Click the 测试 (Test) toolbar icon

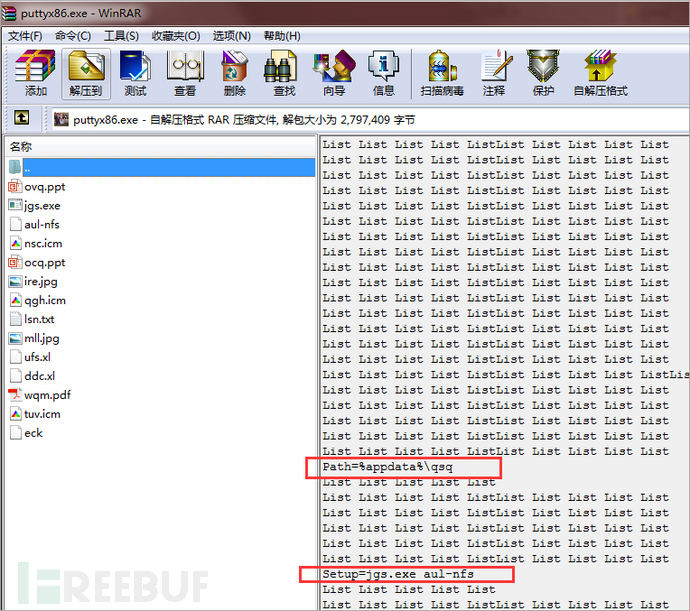(x=135, y=66)
